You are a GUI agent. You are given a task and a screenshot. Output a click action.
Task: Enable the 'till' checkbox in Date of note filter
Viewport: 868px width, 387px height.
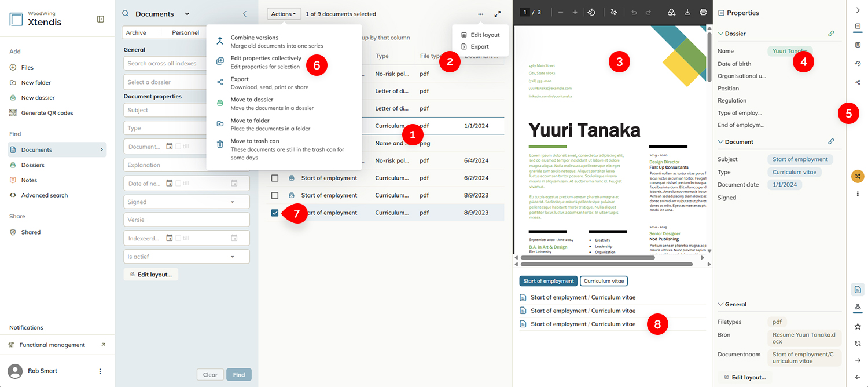pyautogui.click(x=178, y=183)
